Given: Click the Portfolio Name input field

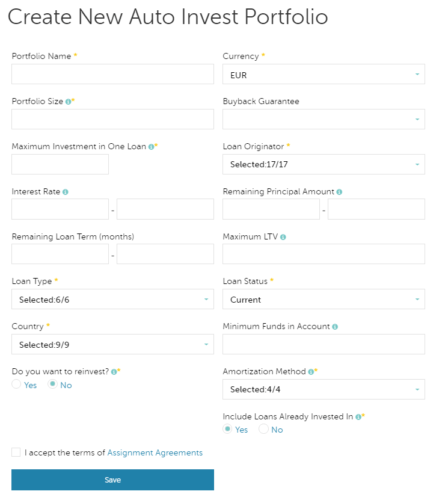Looking at the screenshot, I should (x=112, y=74).
